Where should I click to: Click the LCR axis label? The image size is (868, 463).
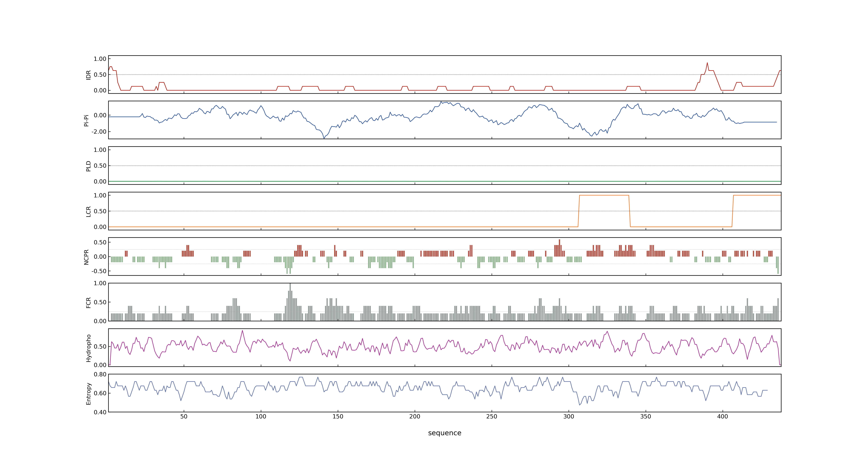pyautogui.click(x=88, y=211)
